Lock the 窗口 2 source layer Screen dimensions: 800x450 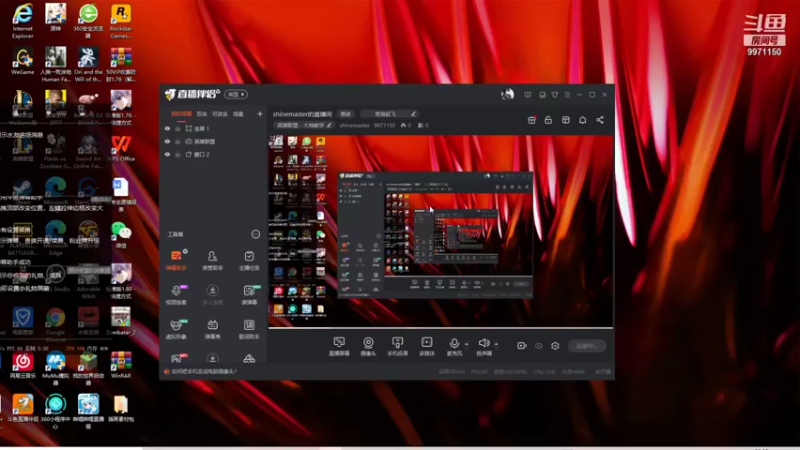tap(178, 154)
